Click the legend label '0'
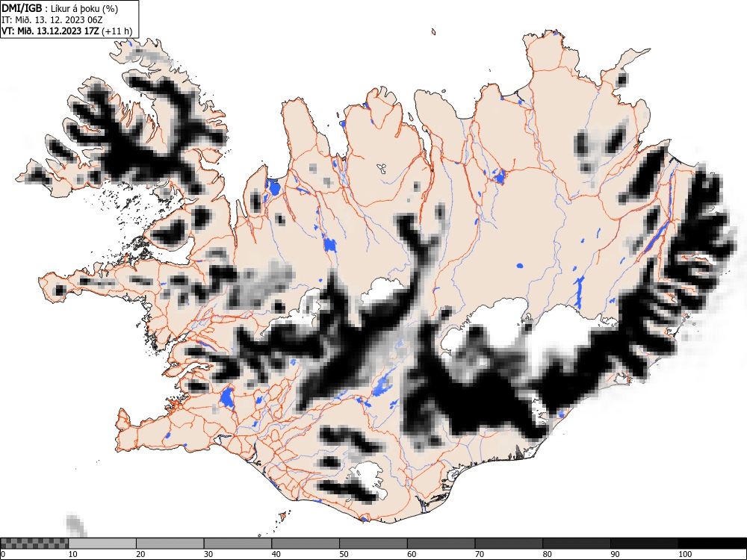The image size is (747, 560). coord(3,554)
